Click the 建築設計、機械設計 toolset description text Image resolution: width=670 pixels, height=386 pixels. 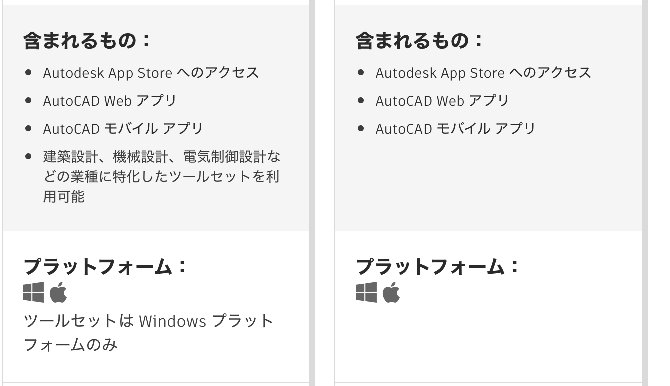pos(162,177)
